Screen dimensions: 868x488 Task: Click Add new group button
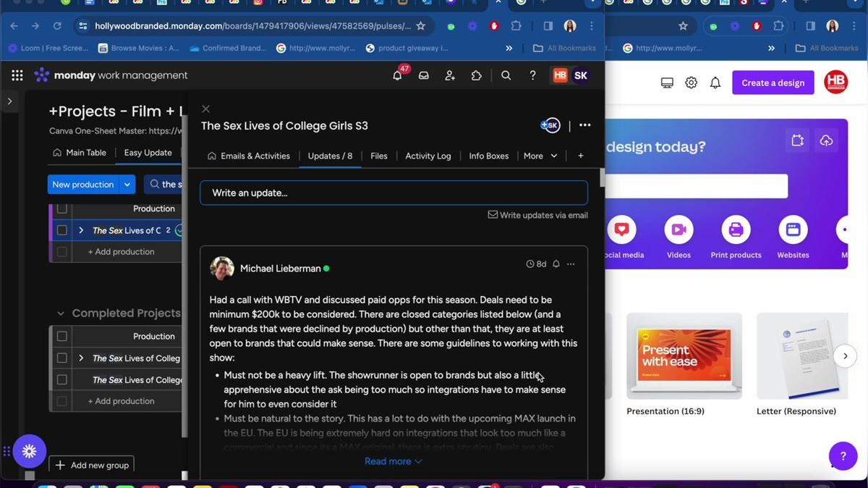pos(92,465)
